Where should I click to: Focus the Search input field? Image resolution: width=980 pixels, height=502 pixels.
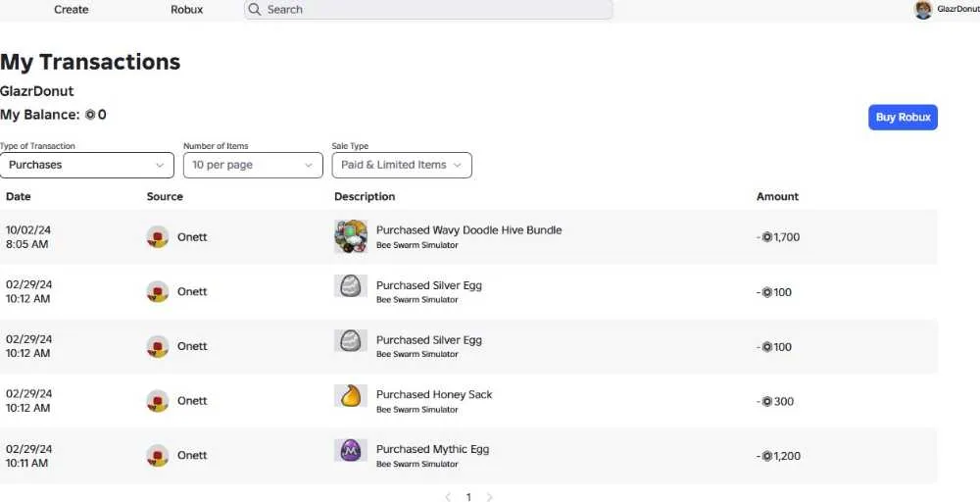coord(428,10)
